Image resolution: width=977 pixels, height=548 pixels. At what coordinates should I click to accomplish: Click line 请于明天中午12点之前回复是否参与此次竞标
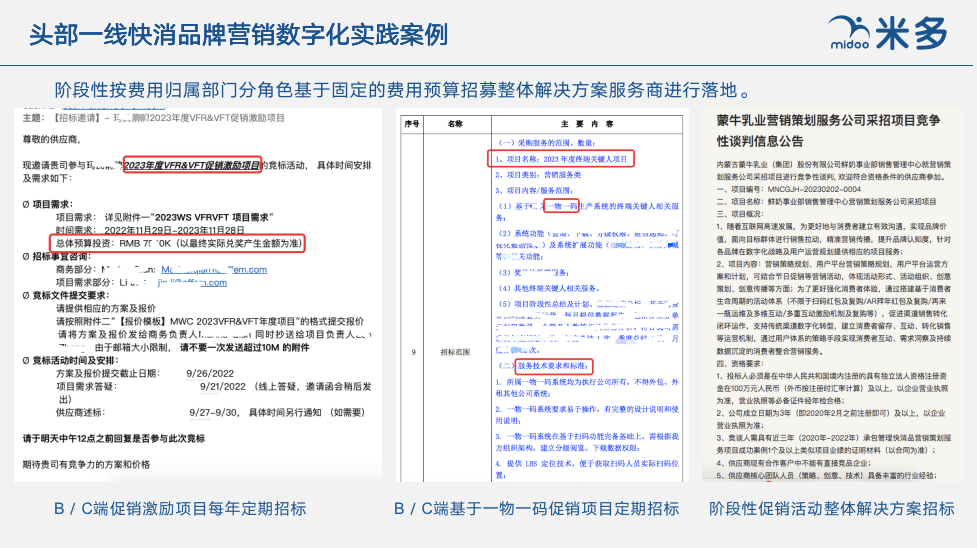tap(114, 438)
